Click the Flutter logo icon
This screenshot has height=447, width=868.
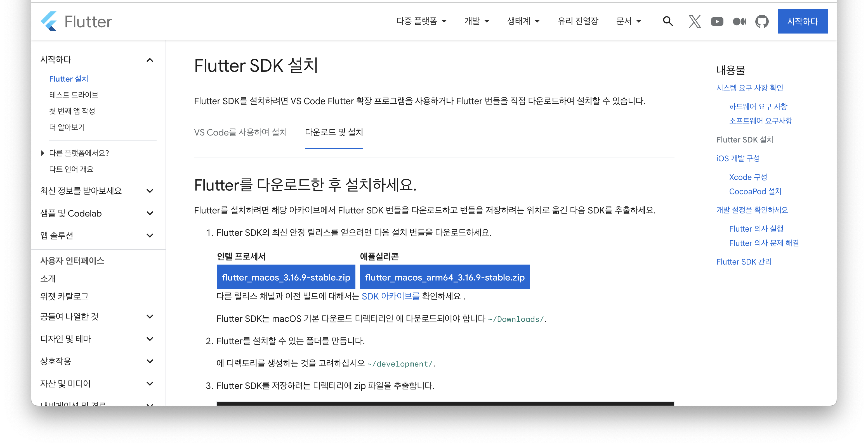49,22
